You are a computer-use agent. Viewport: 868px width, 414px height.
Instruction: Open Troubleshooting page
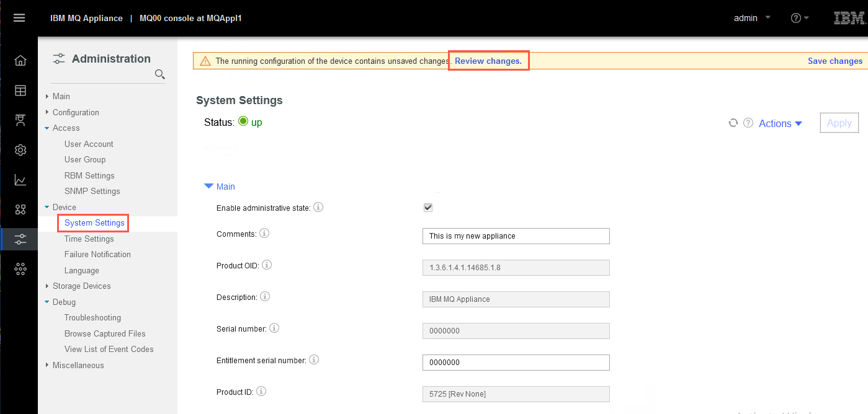(92, 317)
